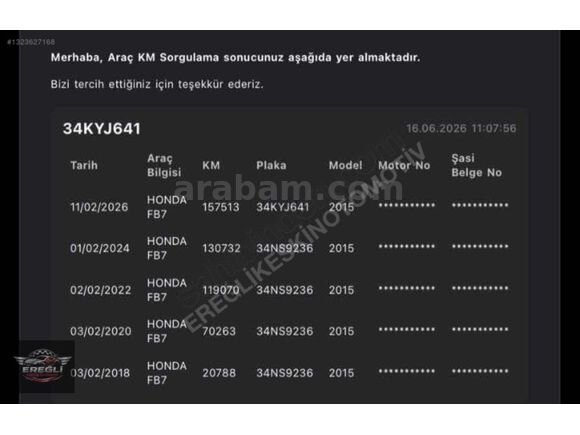Click plate 34NS9236 in the 03/02/2018 row

[x=284, y=373]
